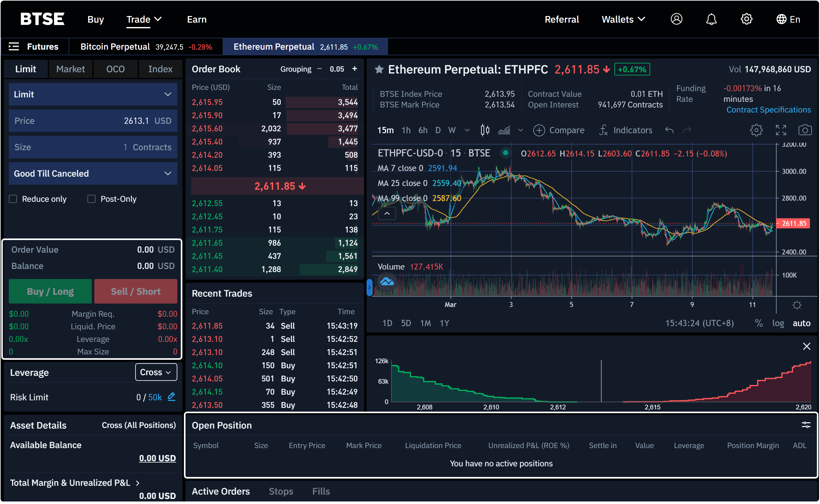The image size is (820, 504).
Task: Open notifications bell icon
Action: click(711, 19)
